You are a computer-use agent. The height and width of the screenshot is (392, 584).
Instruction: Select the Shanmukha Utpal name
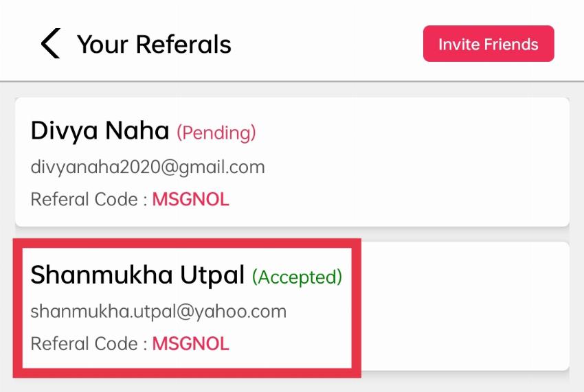(137, 275)
